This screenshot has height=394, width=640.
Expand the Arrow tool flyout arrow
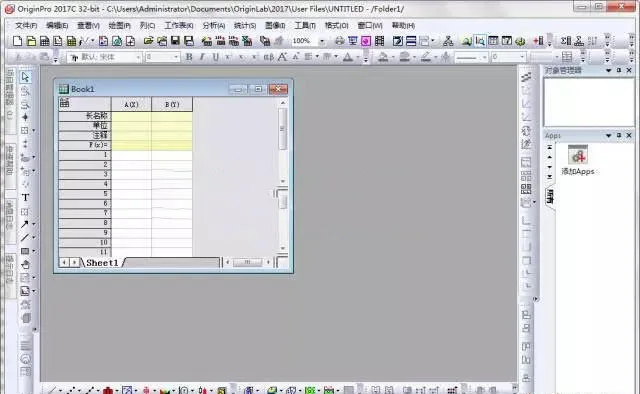33,224
